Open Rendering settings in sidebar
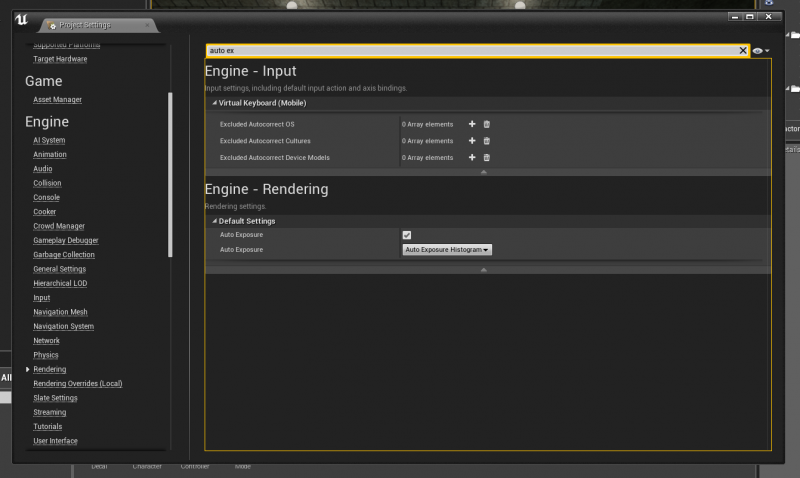 click(x=49, y=369)
